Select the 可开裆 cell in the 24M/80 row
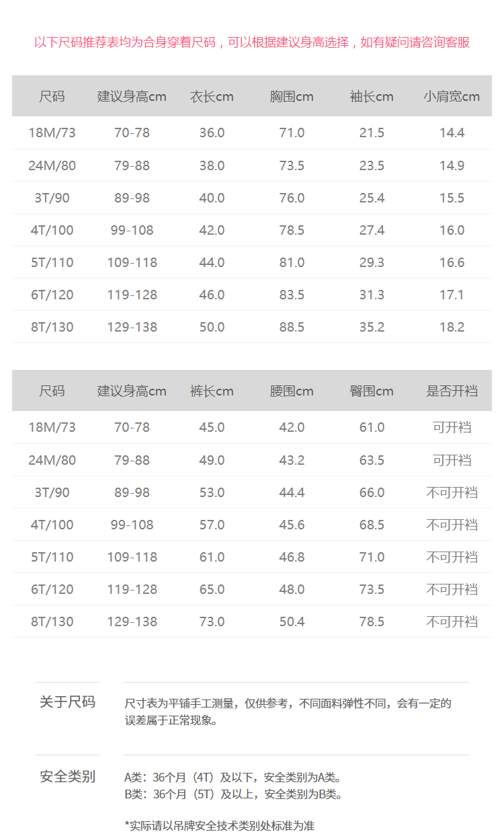This screenshot has width=504, height=834. 452,460
